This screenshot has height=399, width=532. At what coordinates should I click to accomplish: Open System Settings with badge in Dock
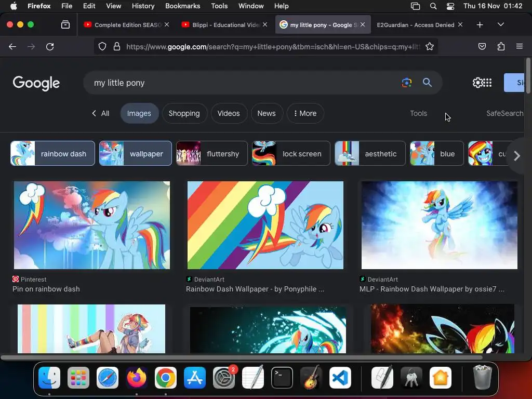[x=224, y=378]
